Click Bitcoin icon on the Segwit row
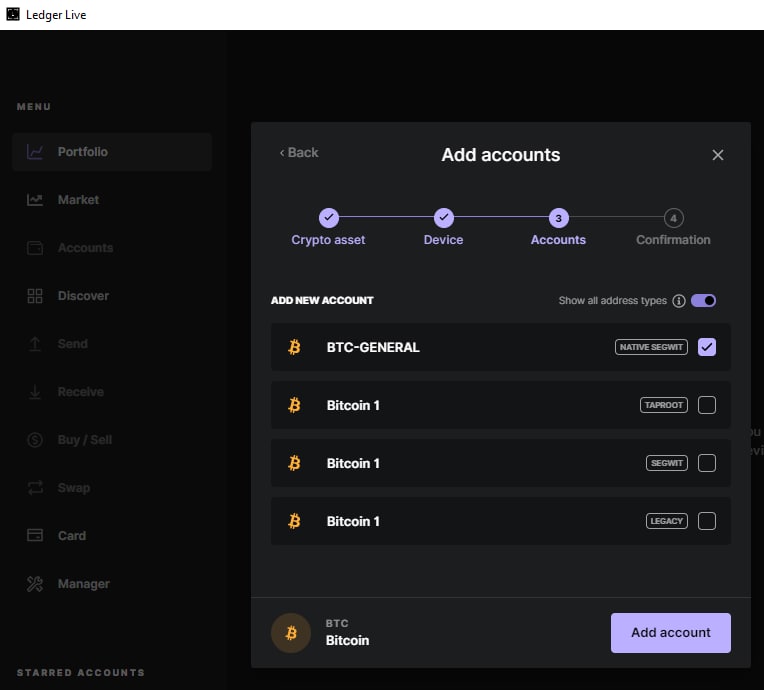Viewport: 764px width, 690px height. click(x=294, y=463)
